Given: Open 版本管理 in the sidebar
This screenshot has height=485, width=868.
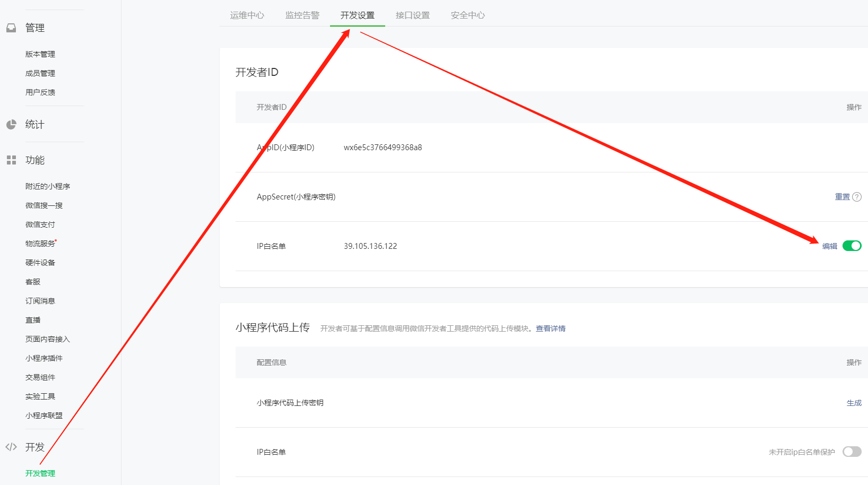Looking at the screenshot, I should click(x=40, y=54).
